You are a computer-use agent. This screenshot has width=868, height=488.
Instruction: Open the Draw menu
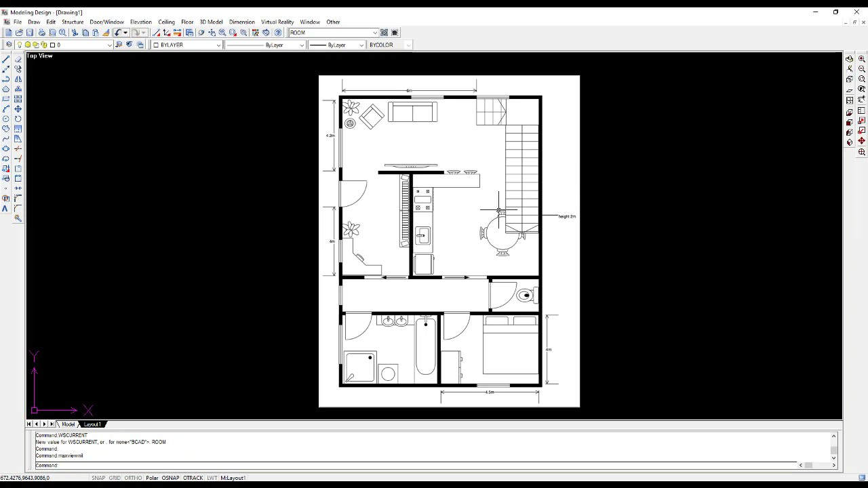click(34, 22)
